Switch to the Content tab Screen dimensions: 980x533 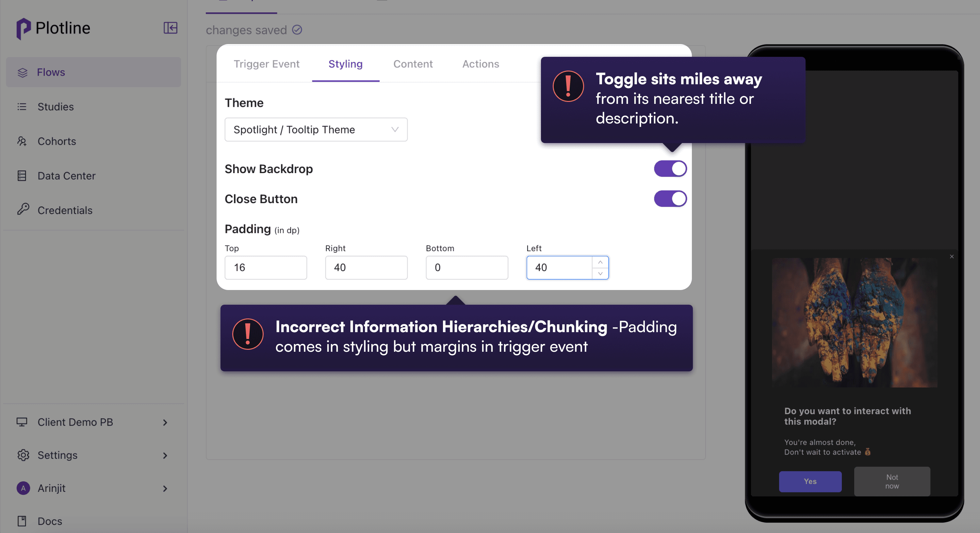click(x=413, y=64)
